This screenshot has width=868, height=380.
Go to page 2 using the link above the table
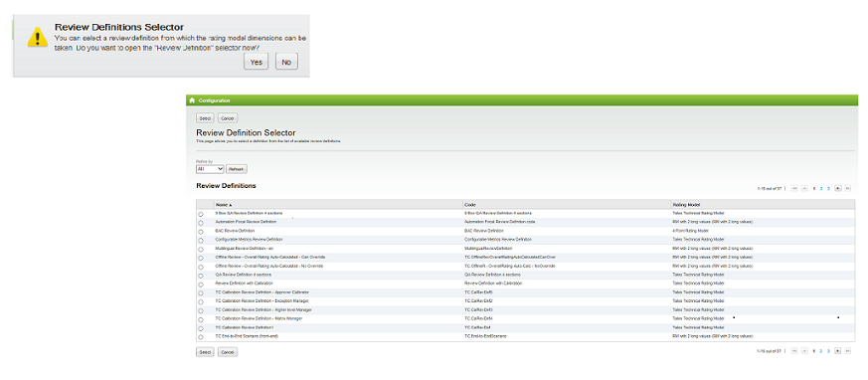coord(821,188)
